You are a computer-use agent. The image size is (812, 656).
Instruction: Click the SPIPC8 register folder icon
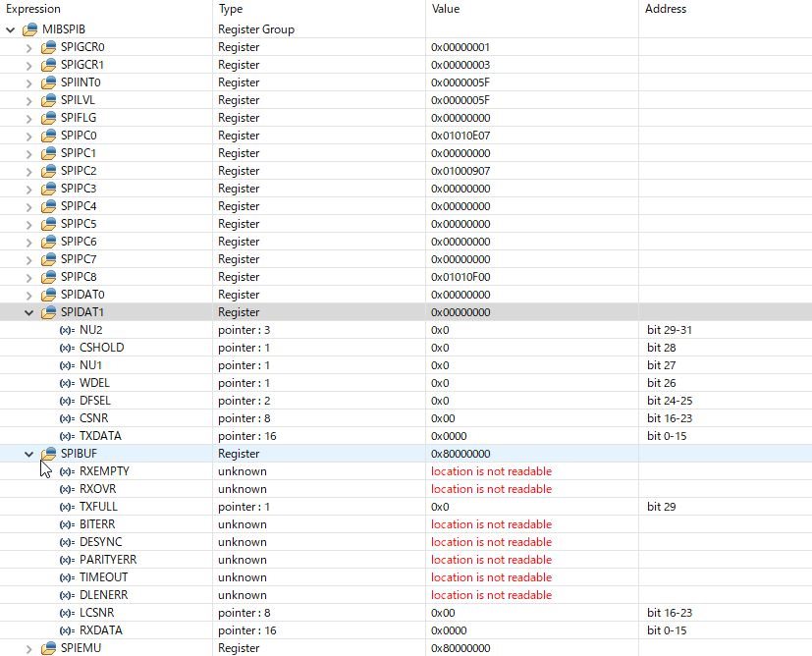point(49,277)
